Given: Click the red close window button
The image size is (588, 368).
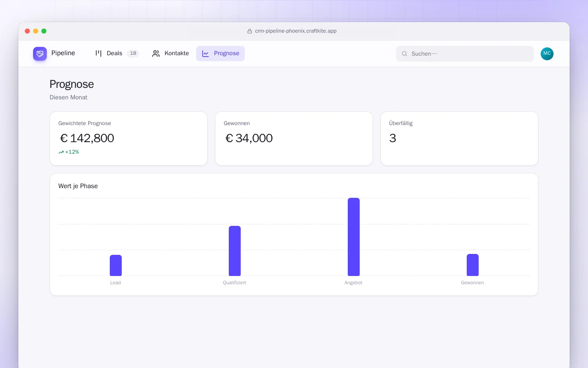Looking at the screenshot, I should click(28, 31).
